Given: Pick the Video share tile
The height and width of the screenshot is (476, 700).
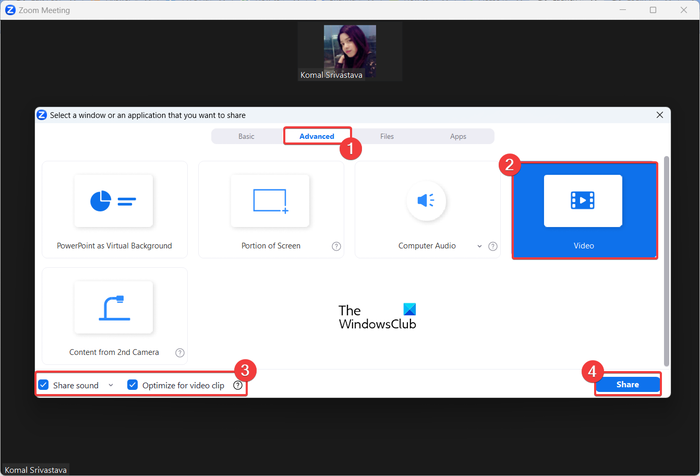Looking at the screenshot, I should click(x=584, y=210).
